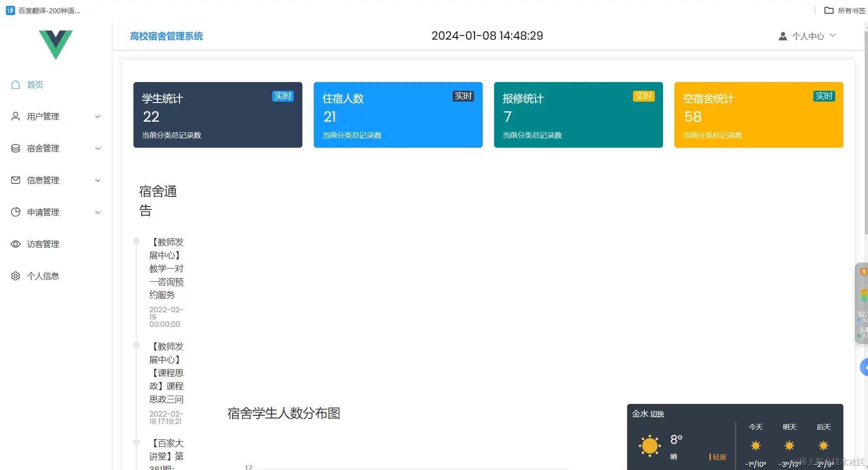Click the header date and time display
Viewport: 868px width, 470px height.
pos(487,36)
